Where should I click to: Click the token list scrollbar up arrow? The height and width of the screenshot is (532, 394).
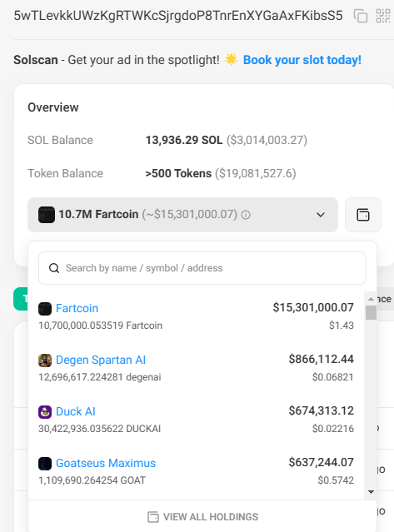coord(371,299)
